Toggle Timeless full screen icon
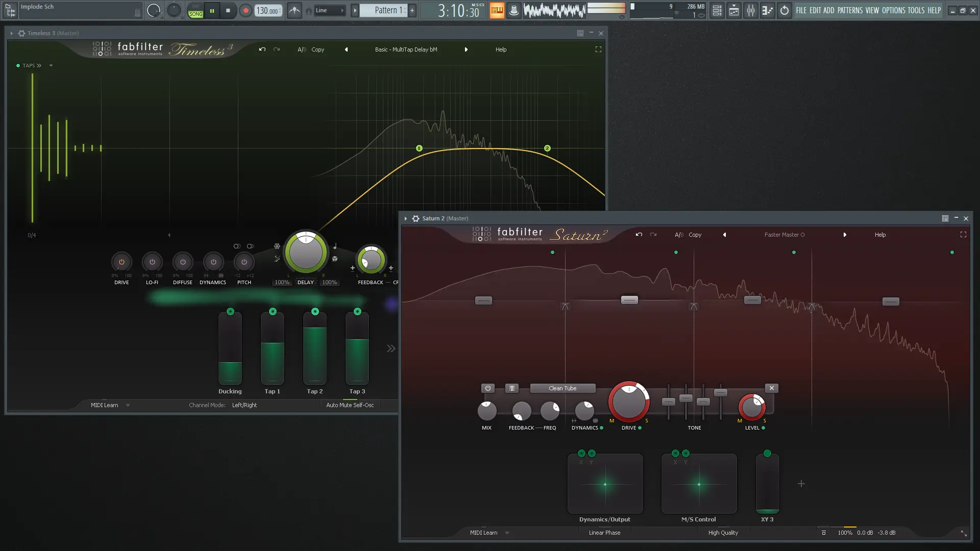The height and width of the screenshot is (551, 980). [x=598, y=49]
